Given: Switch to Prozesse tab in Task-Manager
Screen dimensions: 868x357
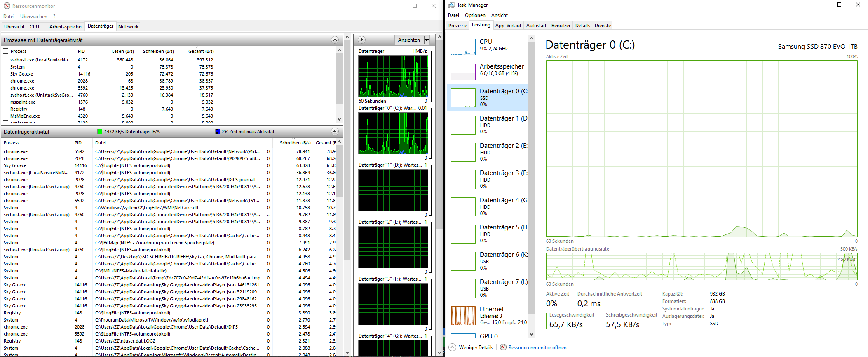Looking at the screenshot, I should coord(457,26).
